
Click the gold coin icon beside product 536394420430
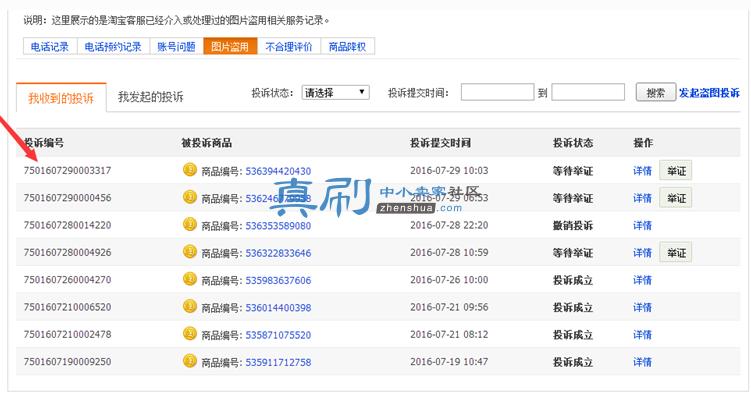tap(190, 170)
